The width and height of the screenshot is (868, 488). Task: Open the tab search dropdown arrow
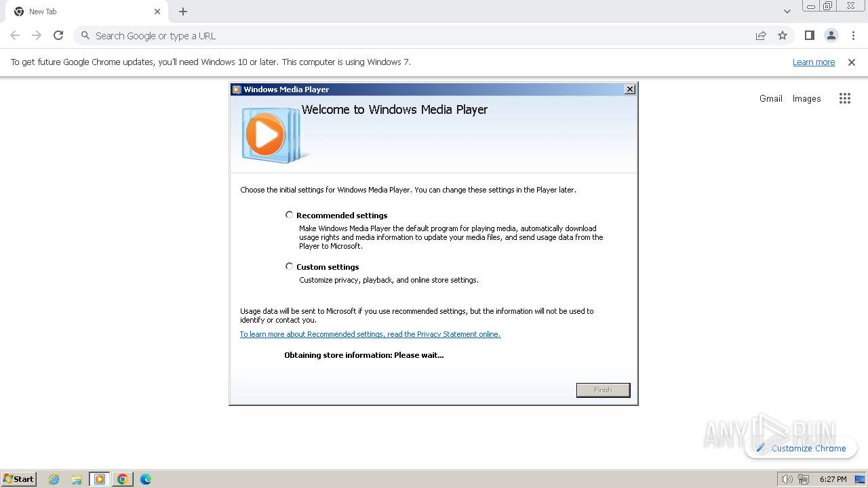click(787, 12)
